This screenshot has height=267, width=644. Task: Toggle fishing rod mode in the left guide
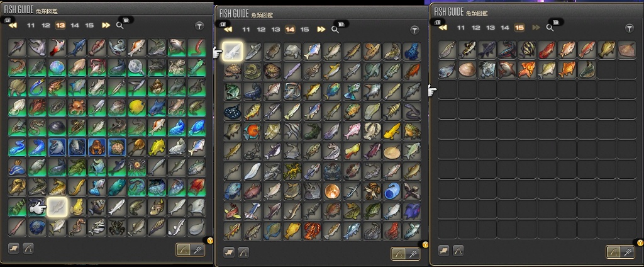[183, 250]
